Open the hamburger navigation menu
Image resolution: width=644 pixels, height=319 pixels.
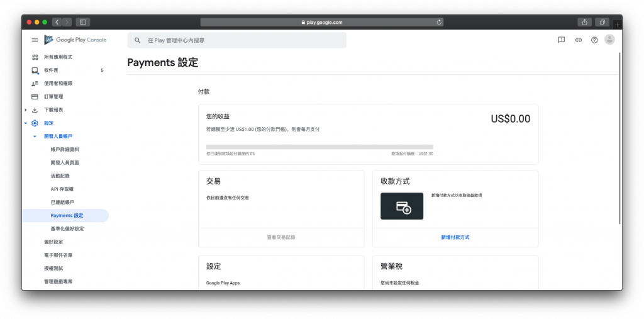coord(35,40)
